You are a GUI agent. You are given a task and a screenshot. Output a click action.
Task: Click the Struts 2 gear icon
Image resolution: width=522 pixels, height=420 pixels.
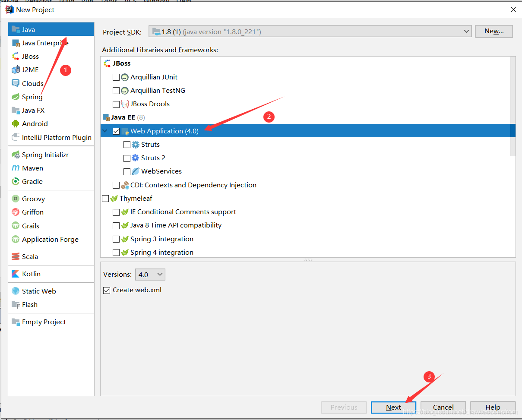[136, 158]
